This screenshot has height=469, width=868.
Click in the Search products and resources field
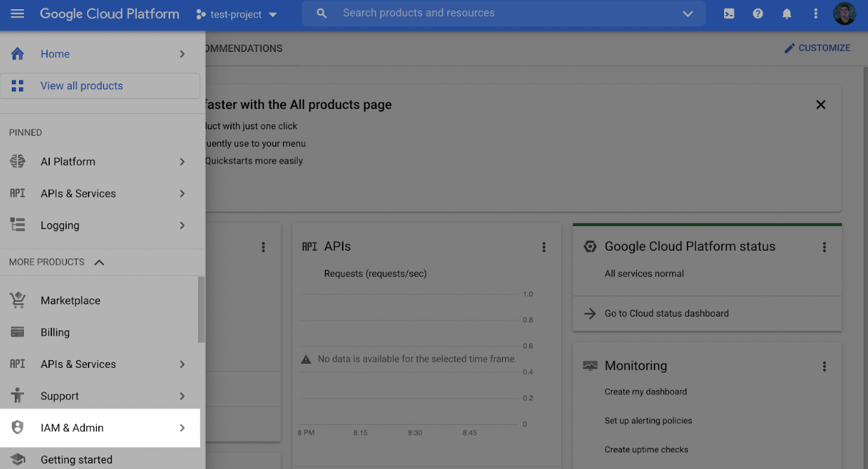point(504,13)
